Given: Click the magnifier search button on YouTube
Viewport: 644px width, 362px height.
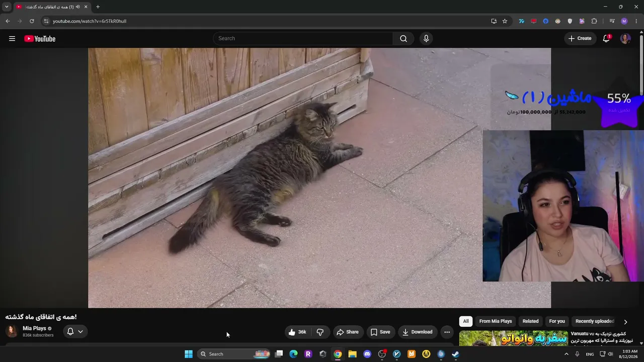Looking at the screenshot, I should click(x=404, y=39).
